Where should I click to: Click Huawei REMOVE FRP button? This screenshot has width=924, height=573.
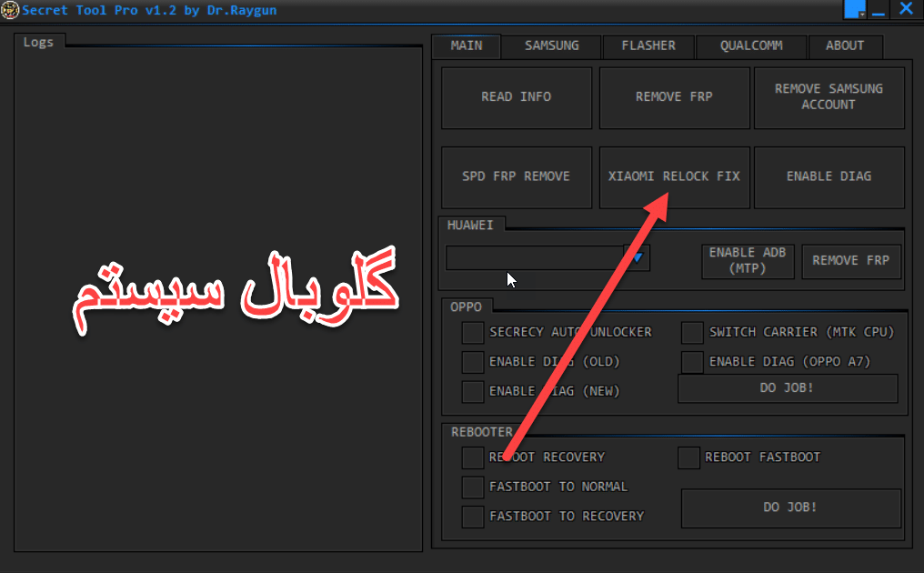click(851, 261)
